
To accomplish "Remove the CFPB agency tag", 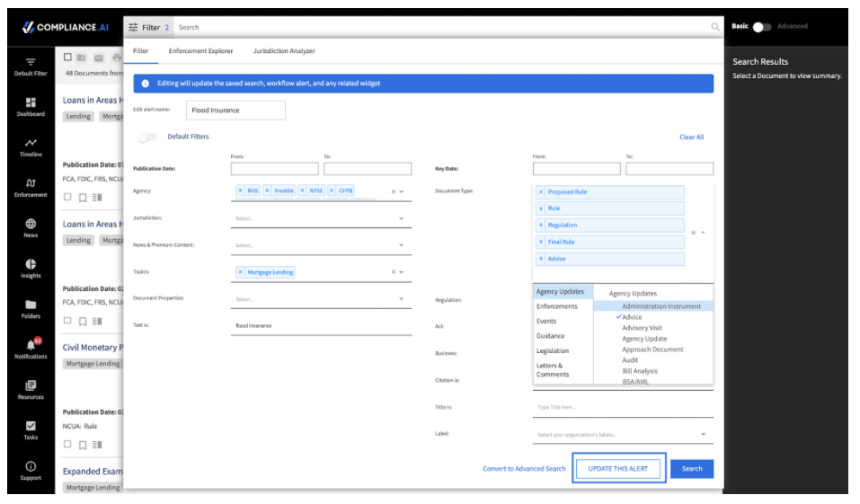I will click(332, 190).
